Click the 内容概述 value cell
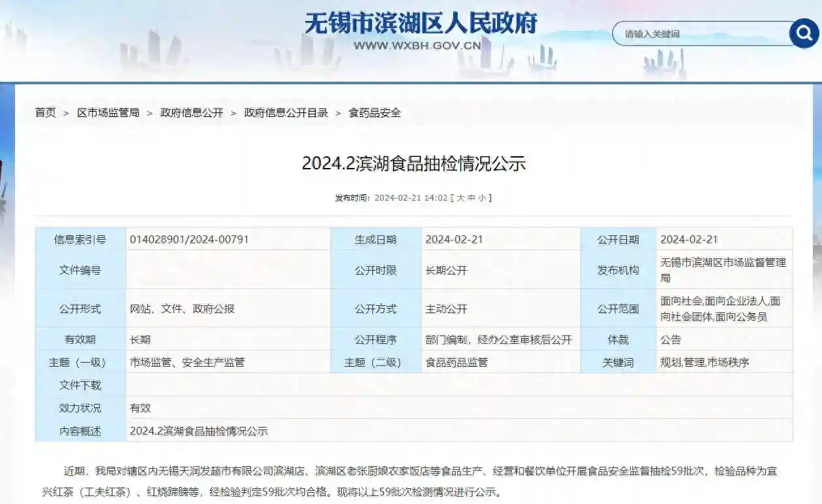The height and width of the screenshot is (504, 822). 459,431
